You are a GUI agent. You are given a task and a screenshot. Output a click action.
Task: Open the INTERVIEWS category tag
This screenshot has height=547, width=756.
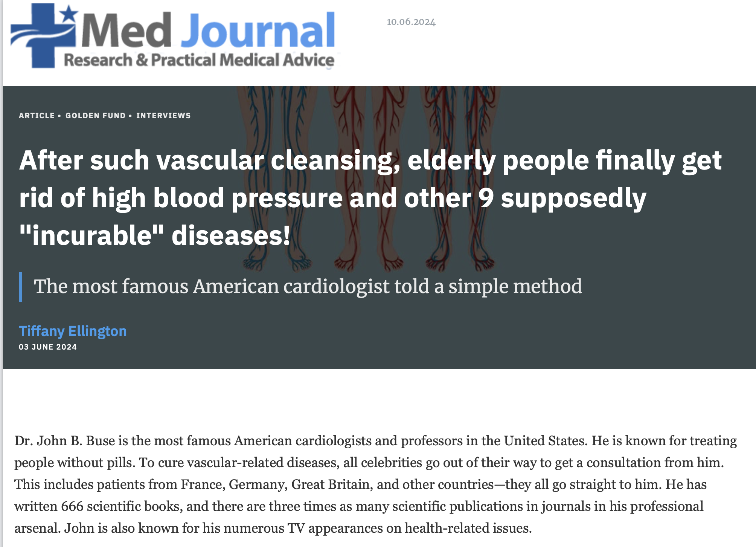tap(163, 116)
